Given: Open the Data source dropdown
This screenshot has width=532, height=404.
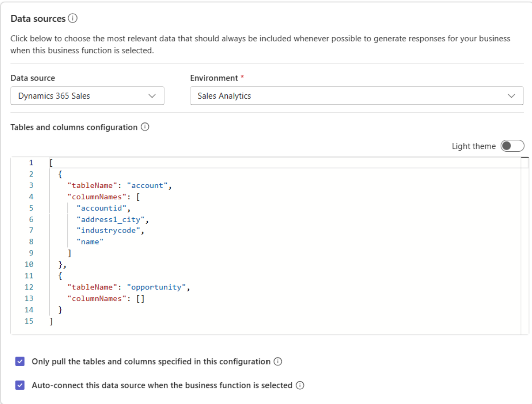Looking at the screenshot, I should point(152,96).
